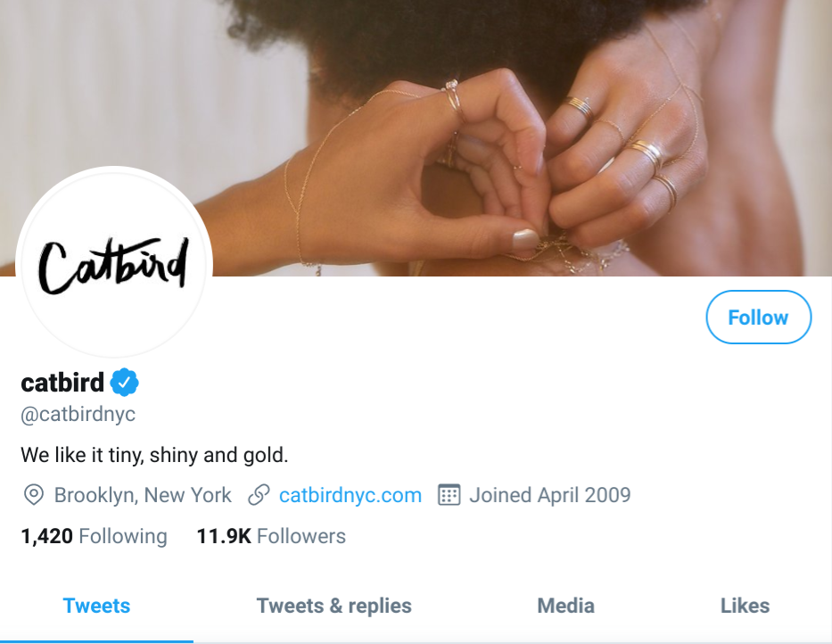Click the Joined April 2009 text
Viewport: 832px width, 644px height.
point(550,495)
